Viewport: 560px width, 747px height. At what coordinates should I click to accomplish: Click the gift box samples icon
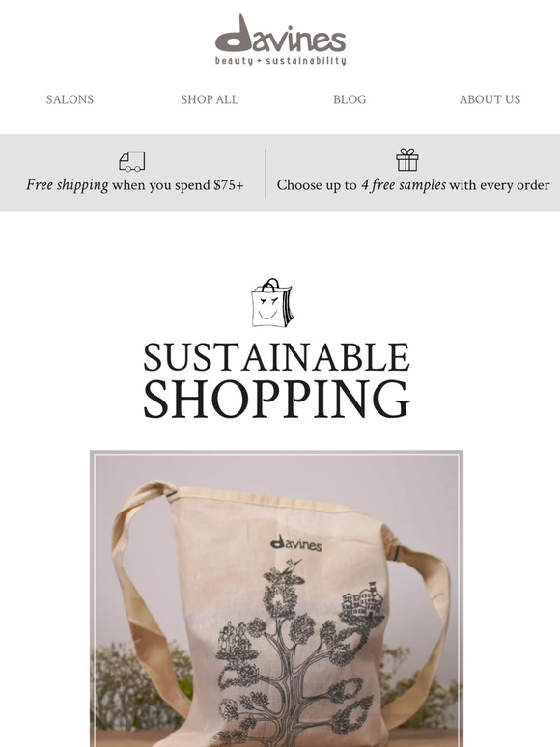tap(407, 159)
